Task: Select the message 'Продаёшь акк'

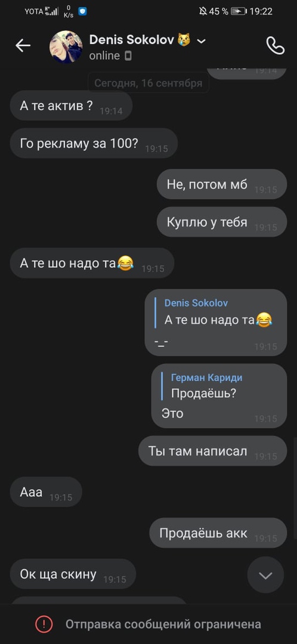Action: coord(218,532)
